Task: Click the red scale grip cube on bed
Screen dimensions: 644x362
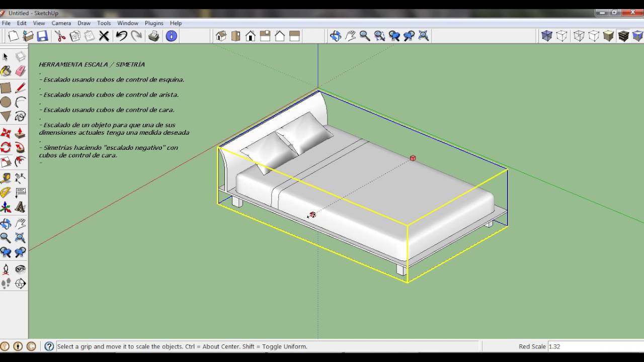Action: click(x=413, y=158)
